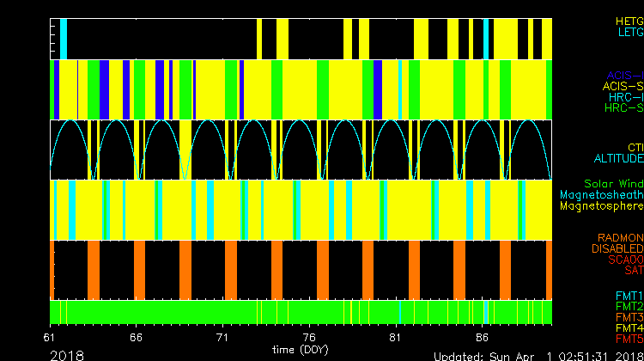Click the 61 tick on time axis
The width and height of the screenshot is (644, 361).
pos(51,338)
